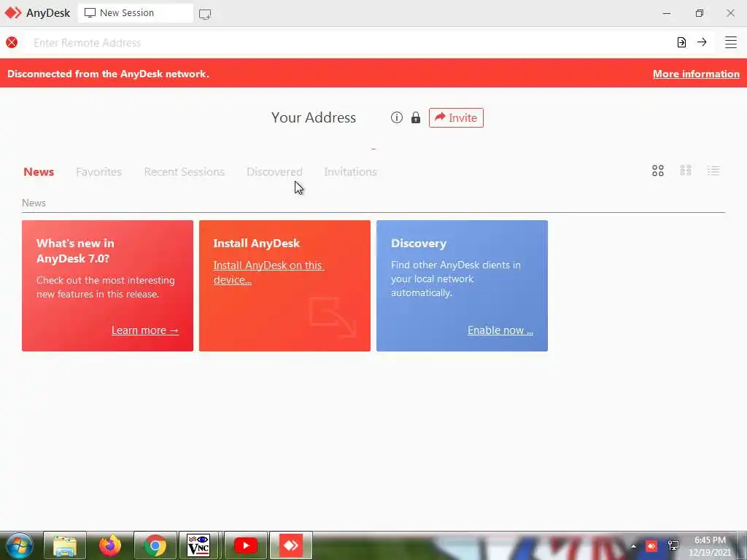The height and width of the screenshot is (560, 747).
Task: Open the More information link
Action: (x=696, y=74)
